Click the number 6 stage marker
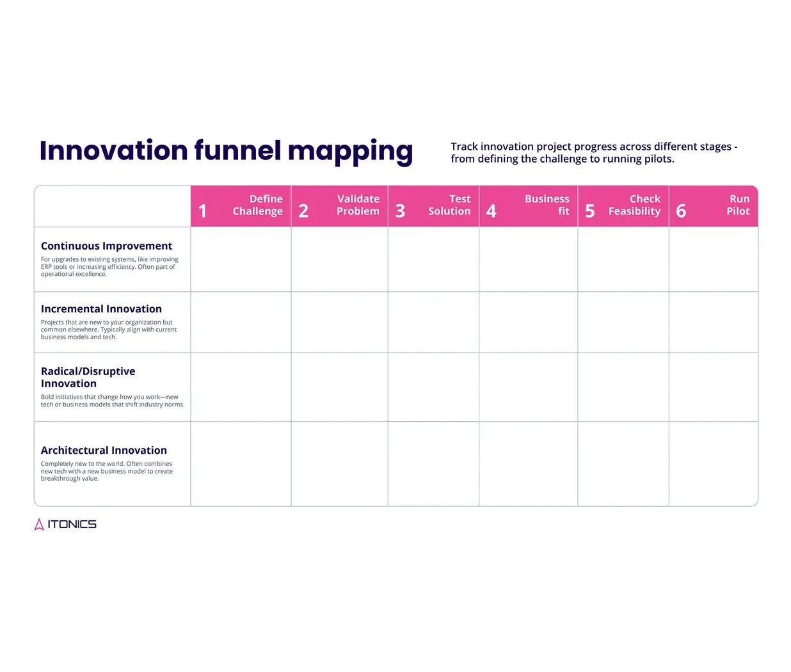Screen dimensions: 791x672 (681, 211)
